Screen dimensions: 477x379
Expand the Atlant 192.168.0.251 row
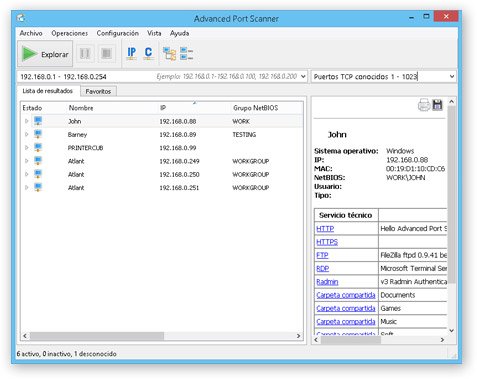(x=27, y=188)
